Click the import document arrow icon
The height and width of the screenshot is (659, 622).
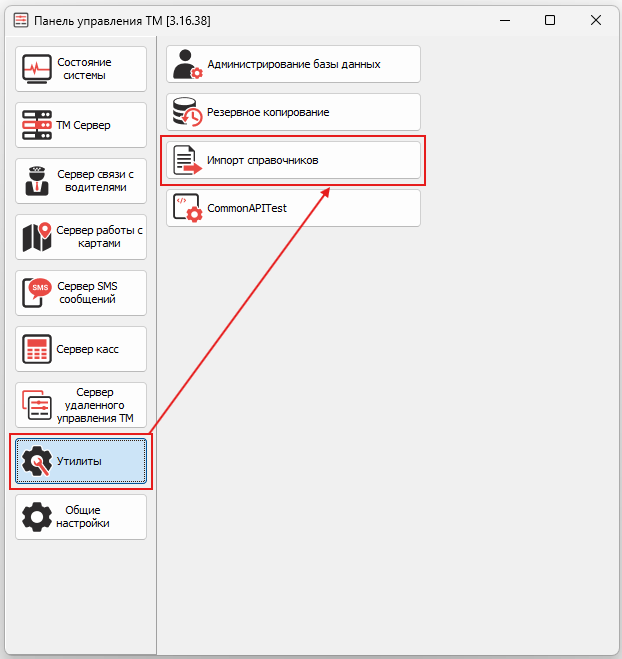(x=188, y=160)
